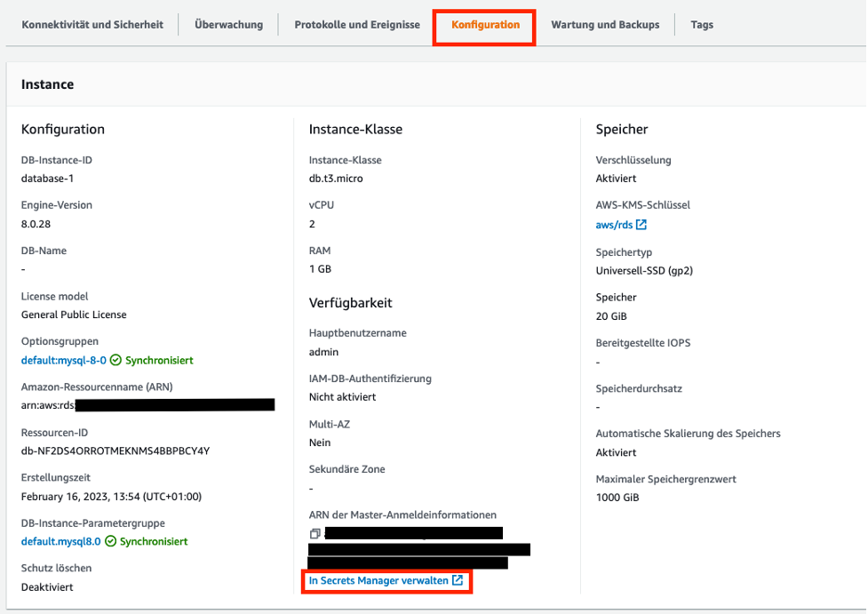Go to Wartung und Backups tab
This screenshot has height=614, width=868.
(605, 25)
